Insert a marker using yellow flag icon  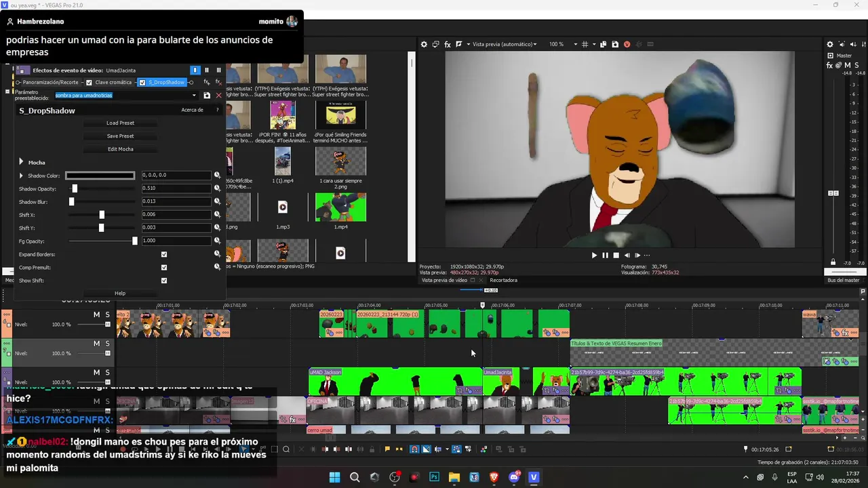coord(387,449)
